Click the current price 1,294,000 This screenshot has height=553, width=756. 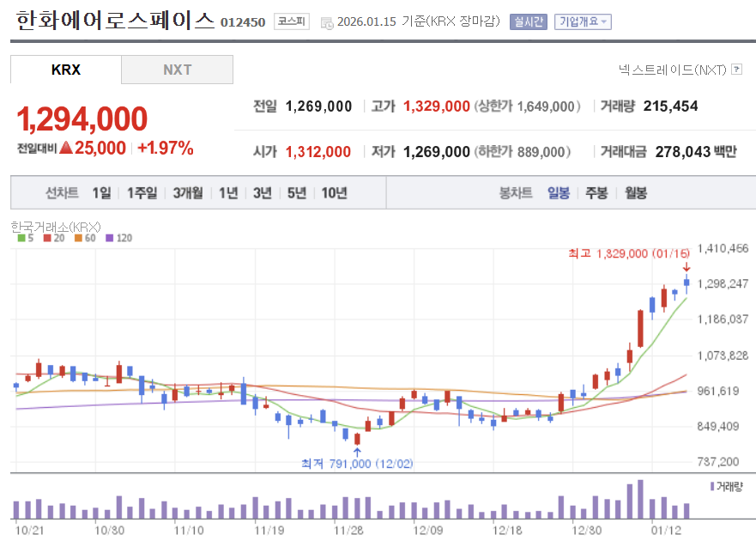pos(82,119)
